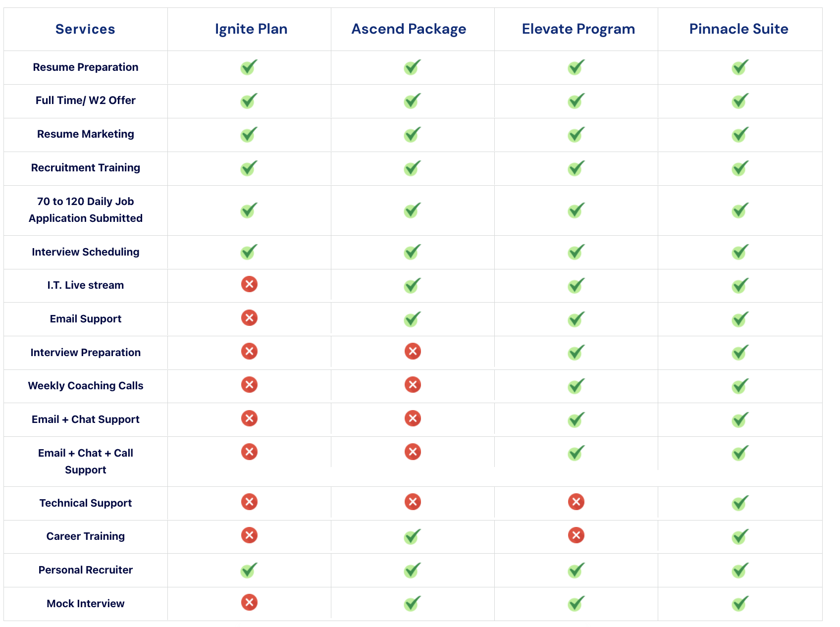The image size is (840, 627).
Task: Click the Ascend Package Email Support checkmark
Action: click(x=412, y=319)
